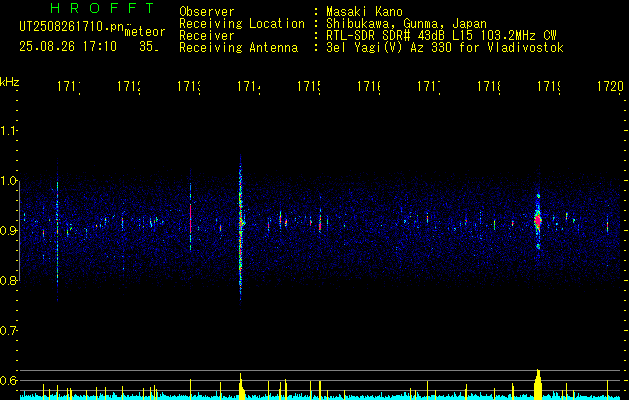Select the filename UT2508261710.pn
This screenshot has width=629, height=400.
pos(72,27)
